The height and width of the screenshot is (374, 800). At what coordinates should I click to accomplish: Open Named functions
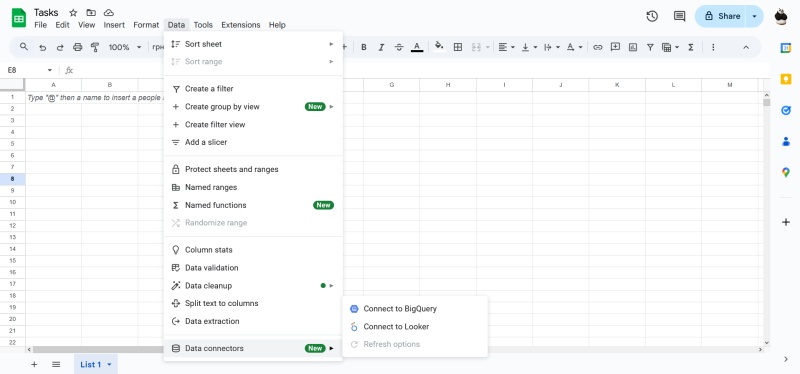pyautogui.click(x=253, y=205)
